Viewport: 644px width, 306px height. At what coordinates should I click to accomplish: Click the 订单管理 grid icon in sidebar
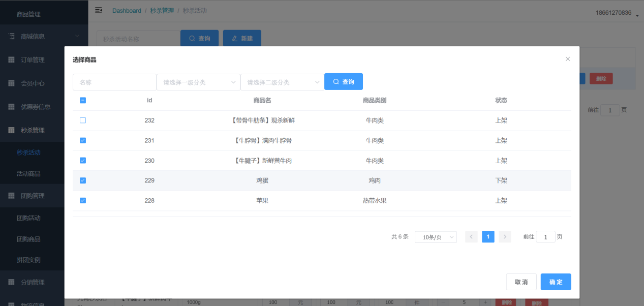click(11, 60)
